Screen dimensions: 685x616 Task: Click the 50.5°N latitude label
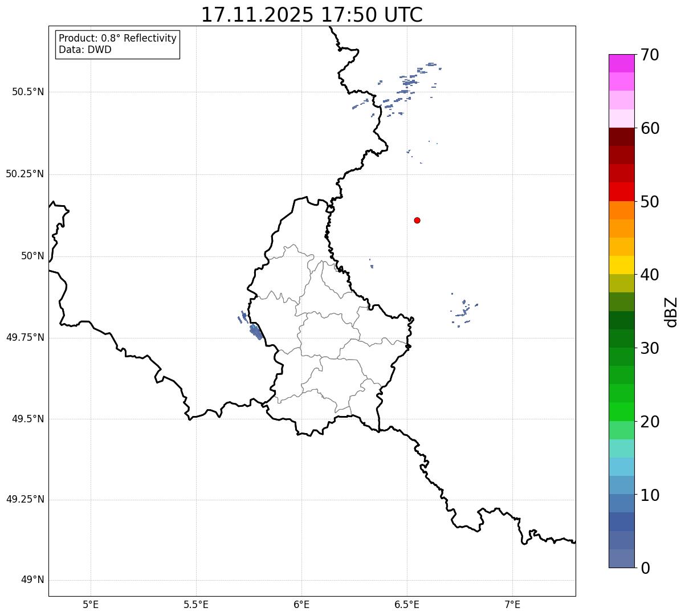[x=28, y=92]
